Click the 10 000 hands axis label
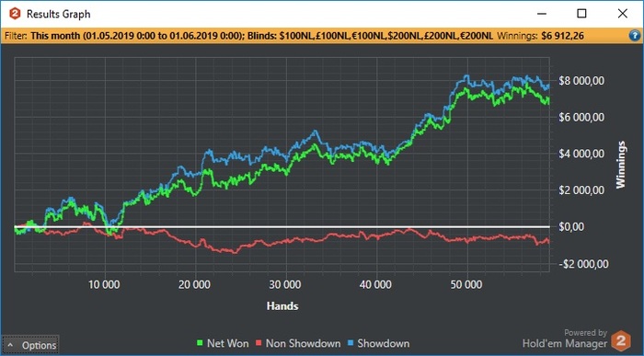 pyautogui.click(x=104, y=284)
